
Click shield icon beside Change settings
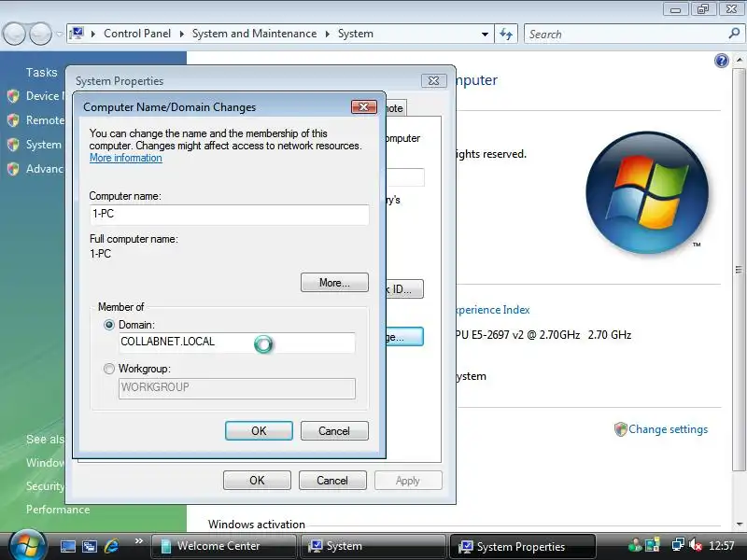tap(620, 429)
